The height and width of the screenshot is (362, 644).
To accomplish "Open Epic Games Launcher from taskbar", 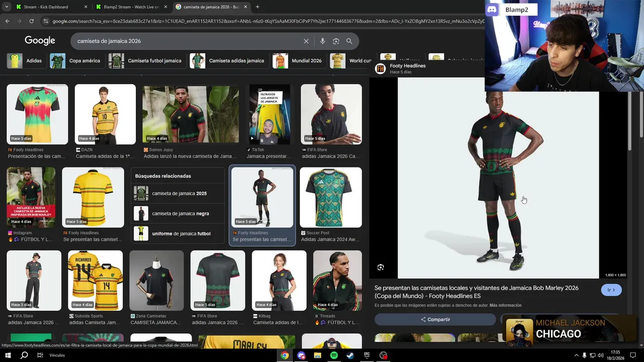I will click(x=367, y=355).
